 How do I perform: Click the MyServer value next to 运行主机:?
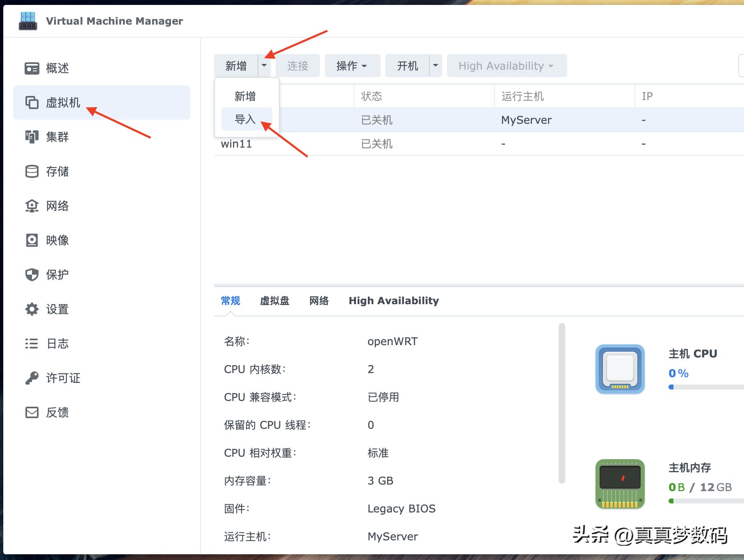click(x=393, y=537)
